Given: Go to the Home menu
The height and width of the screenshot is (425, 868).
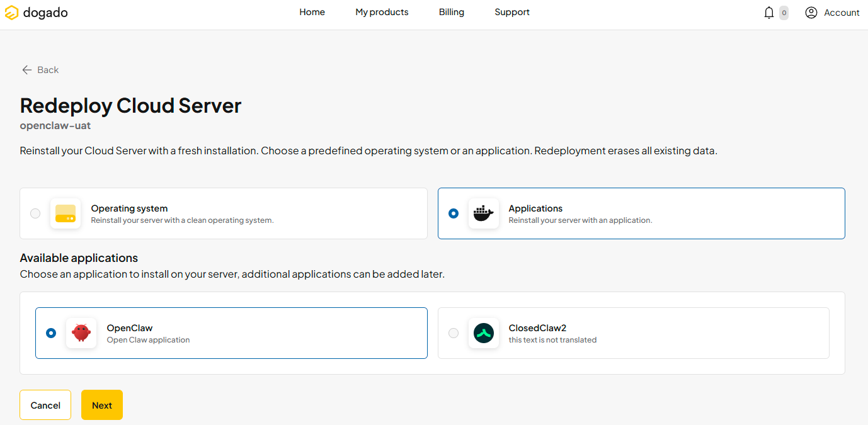Looking at the screenshot, I should [312, 12].
